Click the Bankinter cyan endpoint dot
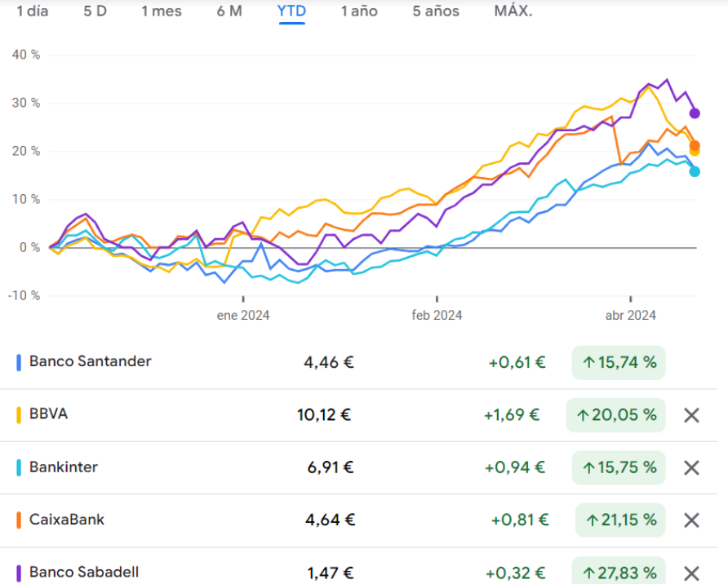This screenshot has height=584, width=728. coord(695,171)
